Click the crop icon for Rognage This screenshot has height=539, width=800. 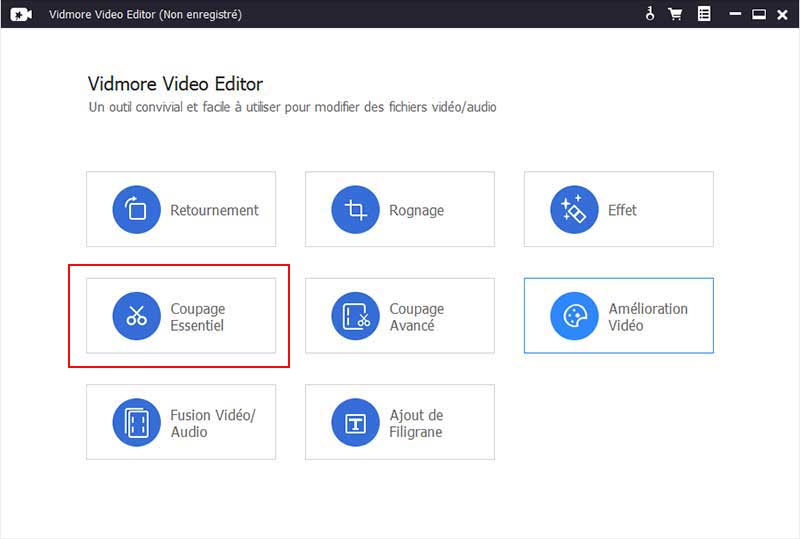356,210
